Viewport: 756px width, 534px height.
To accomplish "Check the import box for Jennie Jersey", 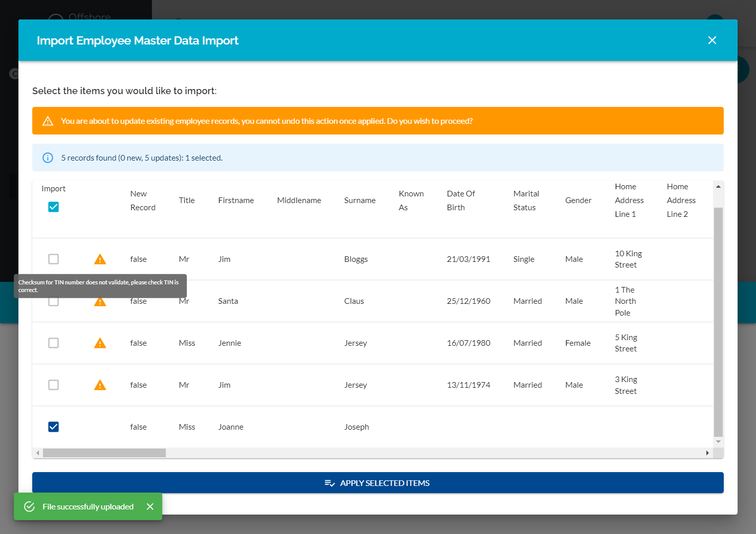I will pyautogui.click(x=53, y=343).
